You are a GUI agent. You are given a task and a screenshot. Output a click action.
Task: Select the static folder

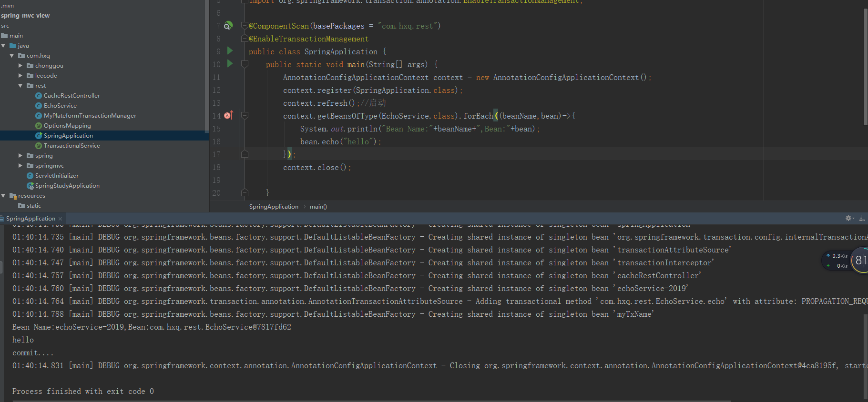tap(34, 206)
